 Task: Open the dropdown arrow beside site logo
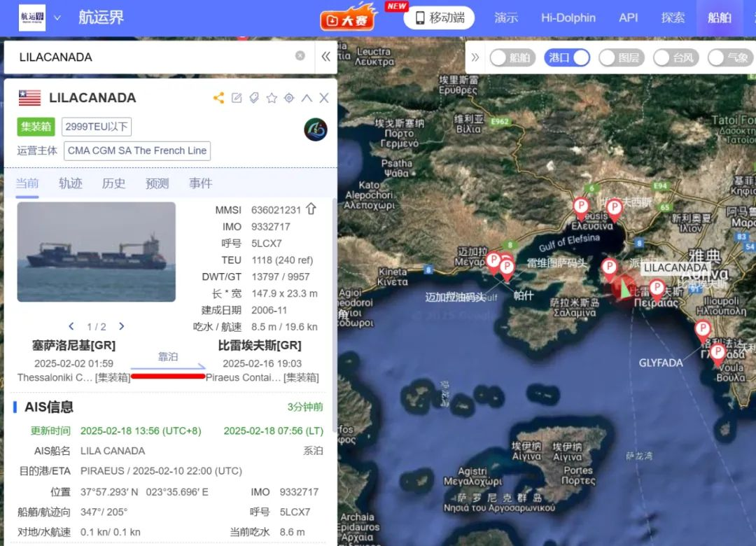pyautogui.click(x=57, y=17)
